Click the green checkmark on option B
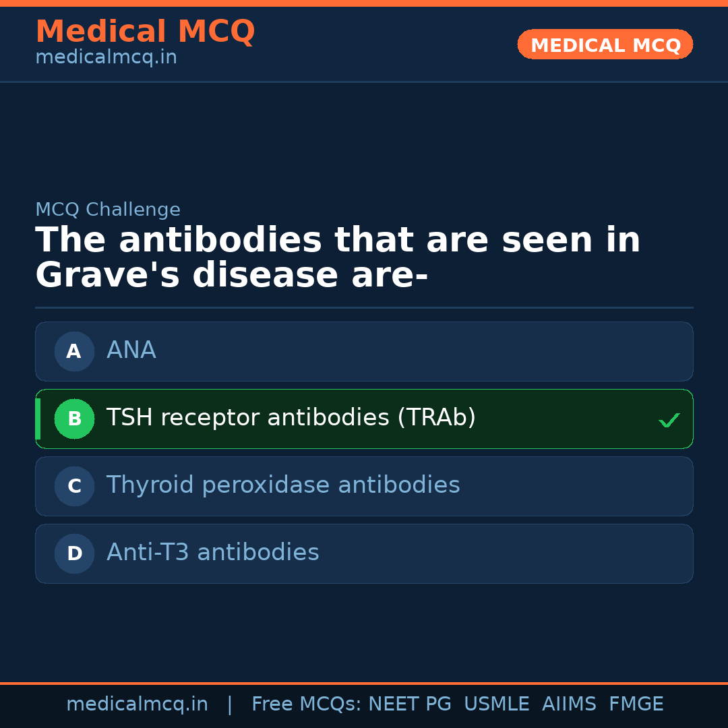The height and width of the screenshot is (728, 728). pos(669,420)
